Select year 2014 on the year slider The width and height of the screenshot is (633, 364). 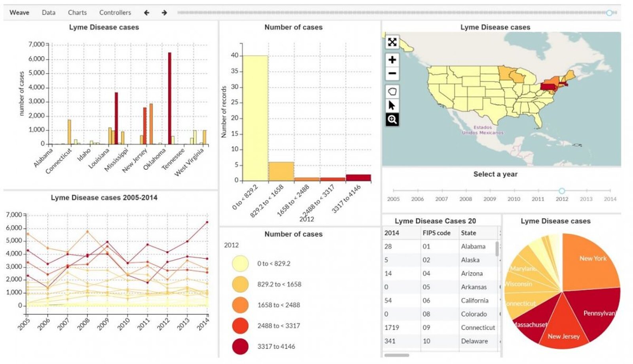(611, 190)
